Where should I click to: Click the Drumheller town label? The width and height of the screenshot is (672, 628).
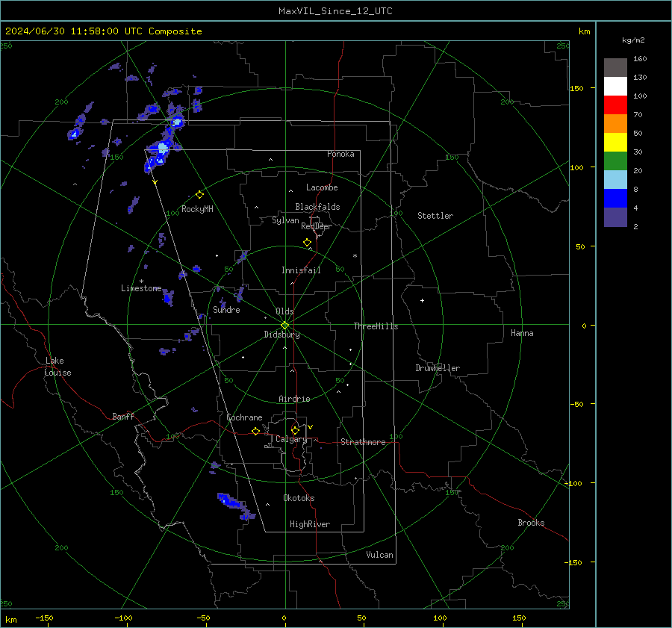438,368
